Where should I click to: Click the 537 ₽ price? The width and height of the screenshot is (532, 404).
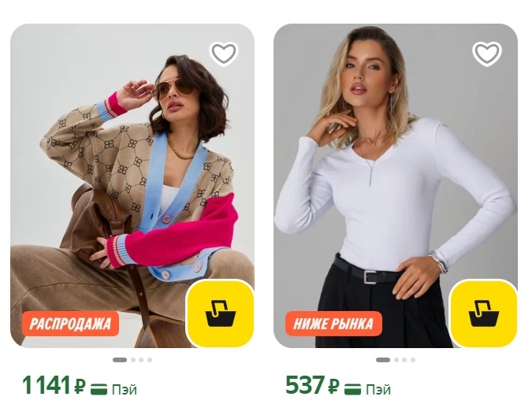click(312, 385)
